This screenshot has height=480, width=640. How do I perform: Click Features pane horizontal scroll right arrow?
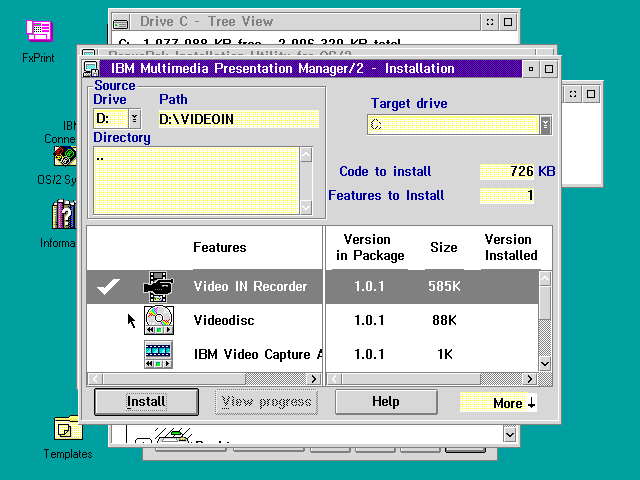314,379
